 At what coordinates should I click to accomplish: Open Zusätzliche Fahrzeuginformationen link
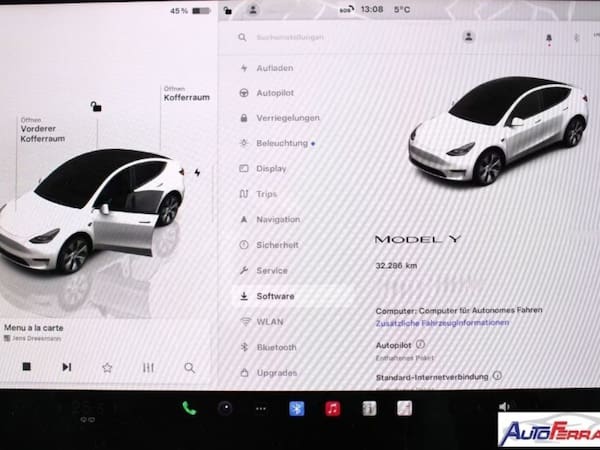click(442, 323)
